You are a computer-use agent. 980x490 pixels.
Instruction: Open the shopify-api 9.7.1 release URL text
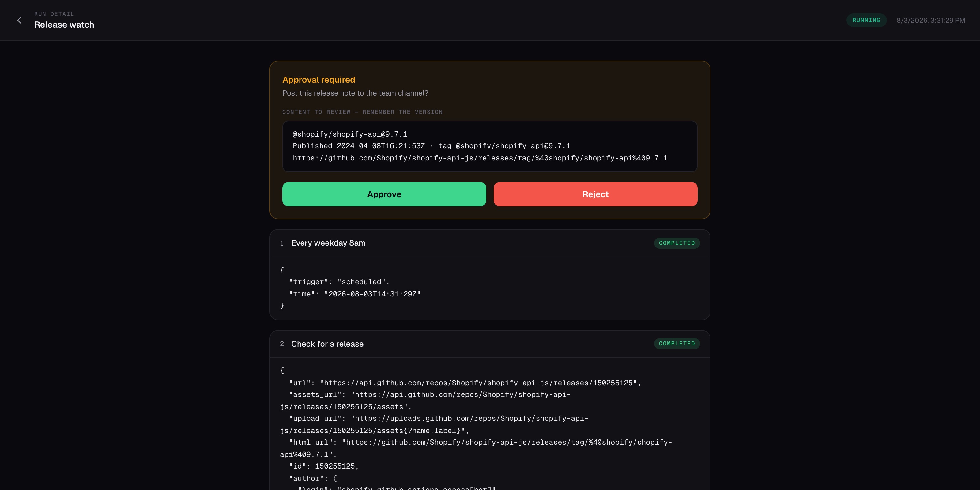480,158
